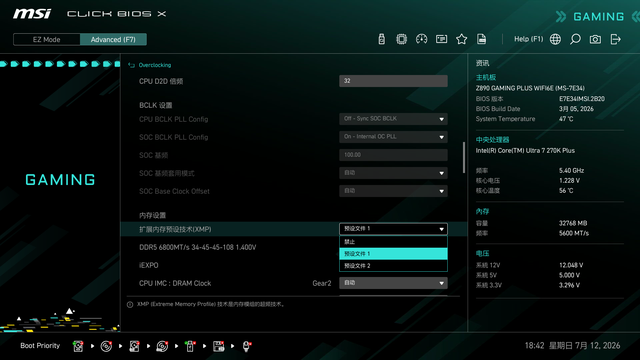Image resolution: width=640 pixels, height=360 pixels.
Task: Click the Z890 GAMING PLUS WIFI6E board name
Action: click(530, 88)
